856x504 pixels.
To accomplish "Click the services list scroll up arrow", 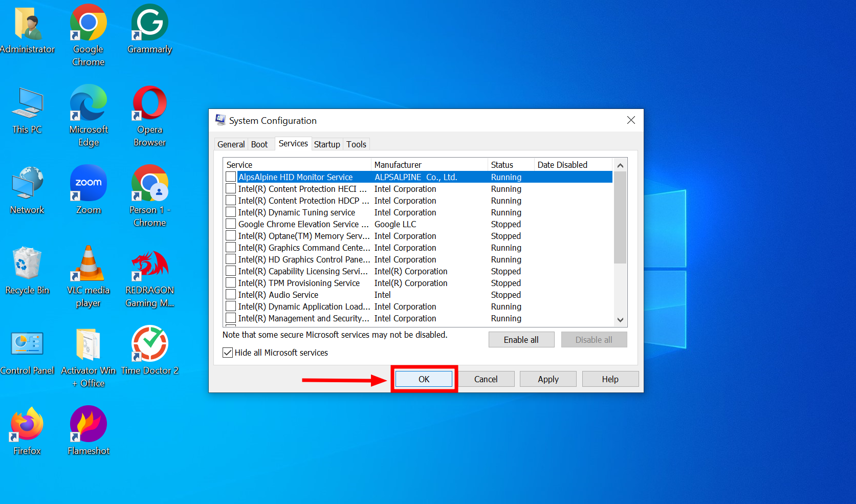I will (620, 165).
